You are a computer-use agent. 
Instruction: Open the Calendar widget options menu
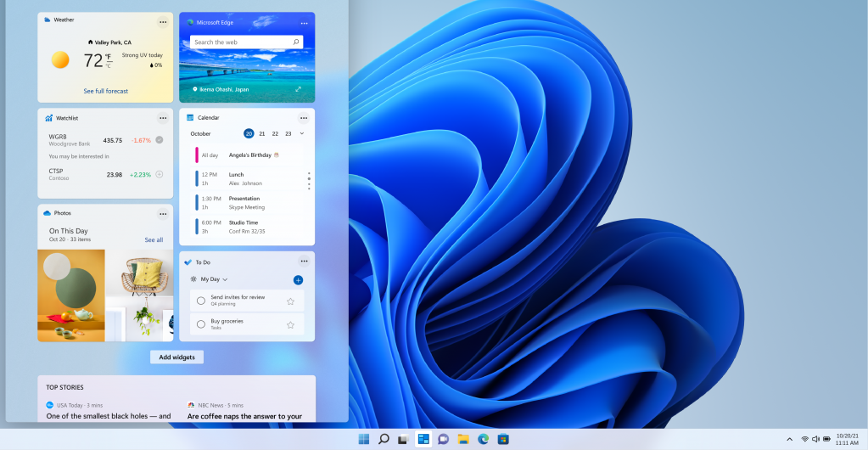pos(304,118)
